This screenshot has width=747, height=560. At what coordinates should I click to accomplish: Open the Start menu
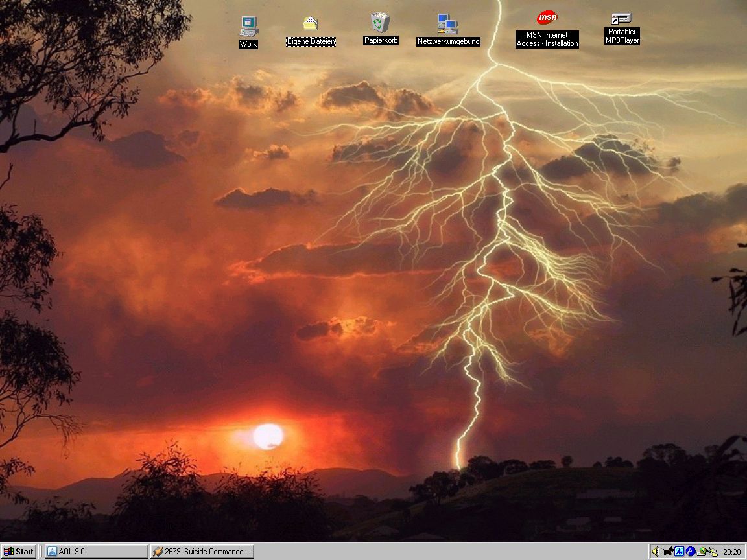19,552
